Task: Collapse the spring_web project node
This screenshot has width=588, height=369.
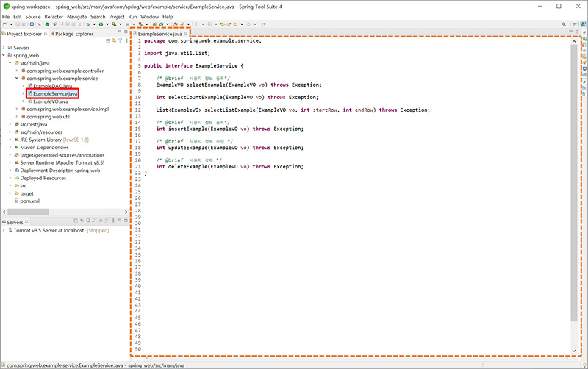Action: click(4, 55)
